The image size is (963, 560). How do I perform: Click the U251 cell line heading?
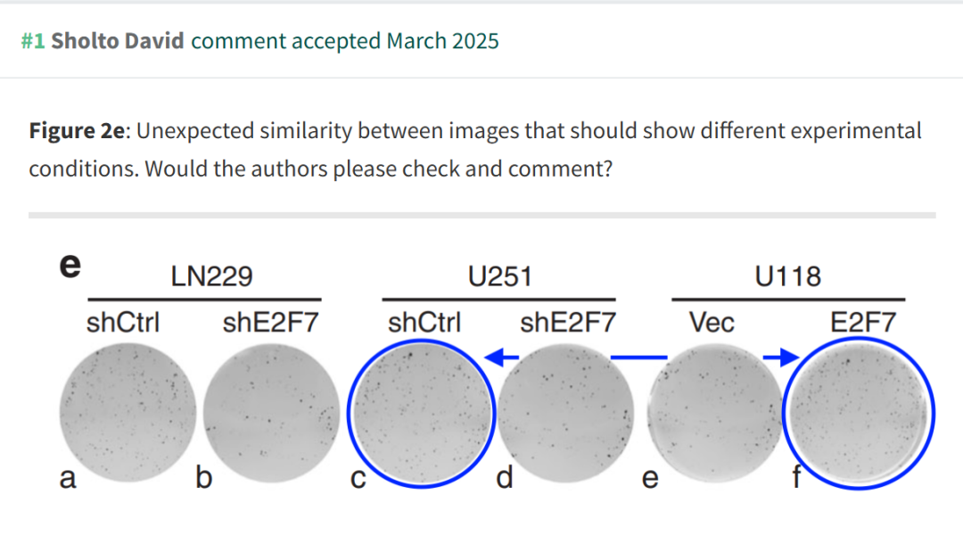pyautogui.click(x=500, y=276)
